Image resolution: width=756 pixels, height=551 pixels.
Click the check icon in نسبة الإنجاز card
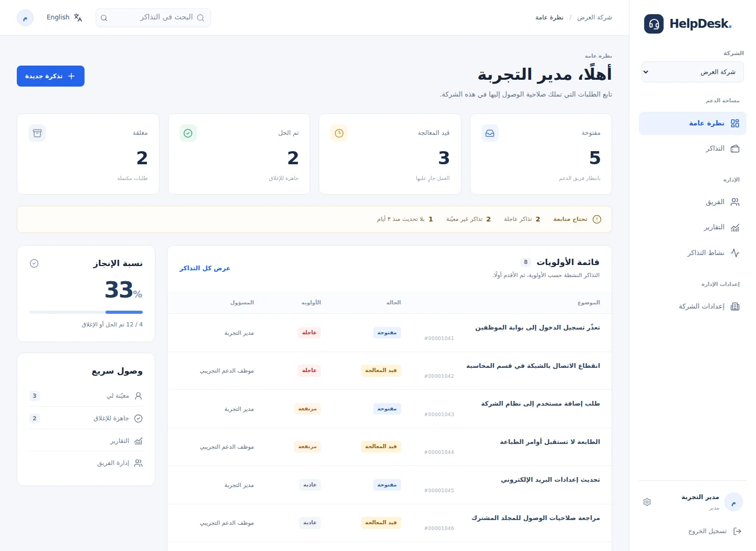[x=34, y=263]
